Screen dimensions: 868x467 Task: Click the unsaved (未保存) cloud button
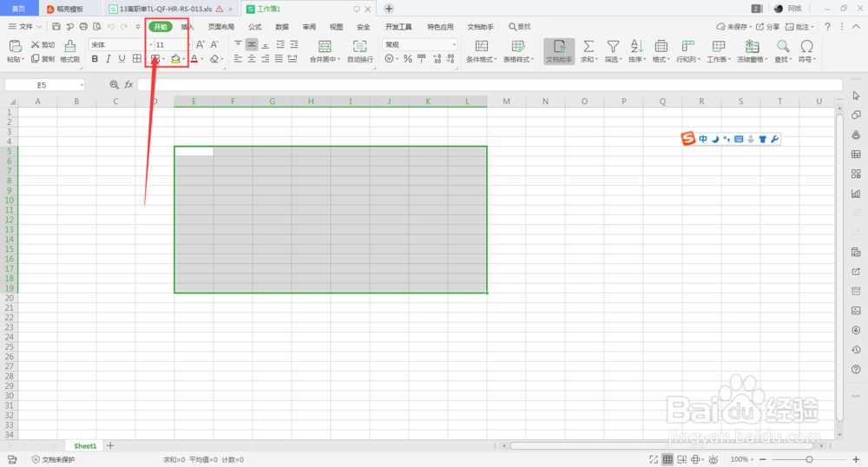[733, 27]
